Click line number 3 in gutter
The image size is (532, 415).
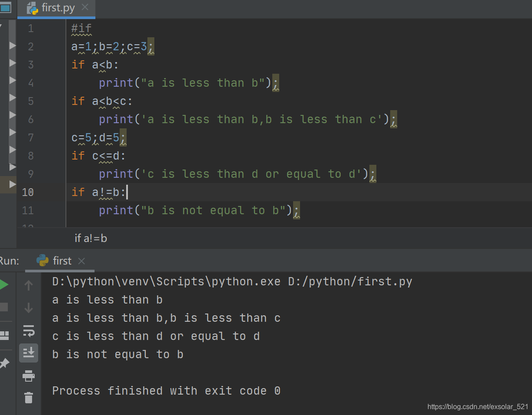pos(30,65)
